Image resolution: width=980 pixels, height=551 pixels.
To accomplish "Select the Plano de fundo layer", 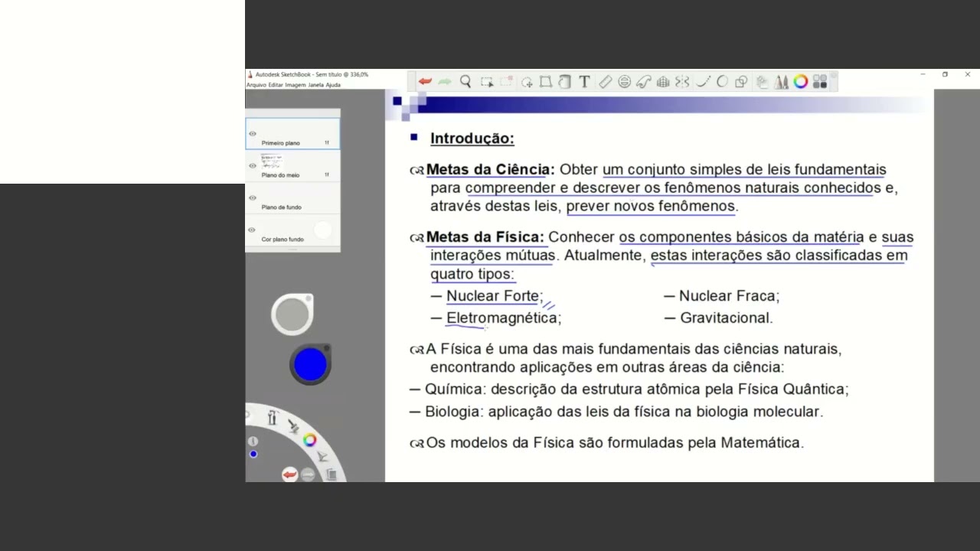I will [x=292, y=198].
